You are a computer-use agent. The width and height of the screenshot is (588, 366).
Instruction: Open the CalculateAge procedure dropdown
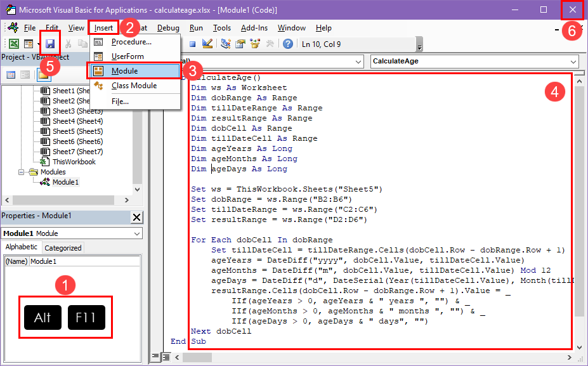(x=573, y=61)
